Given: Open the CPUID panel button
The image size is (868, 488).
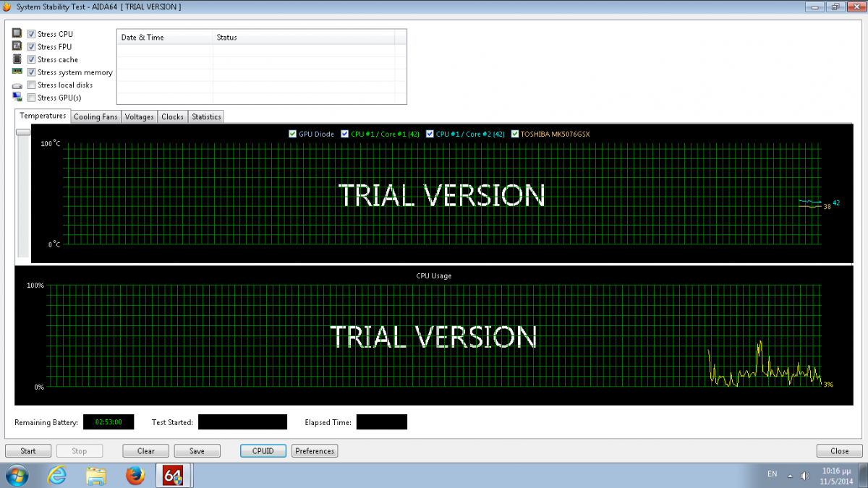Looking at the screenshot, I should coord(263,451).
